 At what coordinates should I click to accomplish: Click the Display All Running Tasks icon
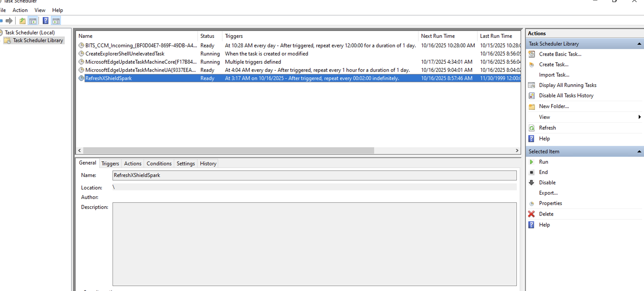click(531, 85)
